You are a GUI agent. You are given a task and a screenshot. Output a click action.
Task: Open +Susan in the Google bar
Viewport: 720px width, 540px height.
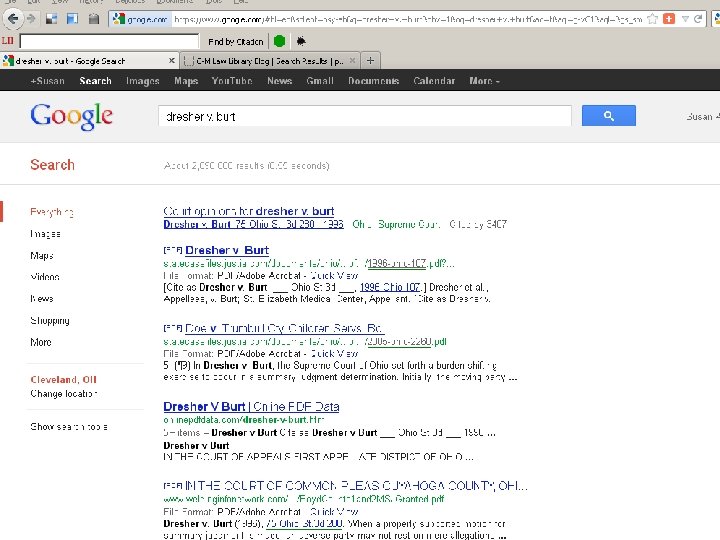[x=47, y=81]
